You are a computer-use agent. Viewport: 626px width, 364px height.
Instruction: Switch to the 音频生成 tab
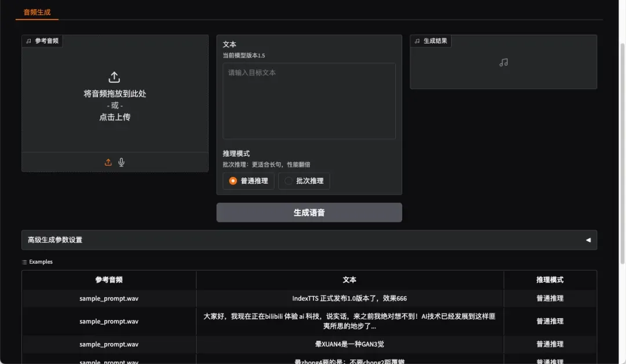point(37,12)
